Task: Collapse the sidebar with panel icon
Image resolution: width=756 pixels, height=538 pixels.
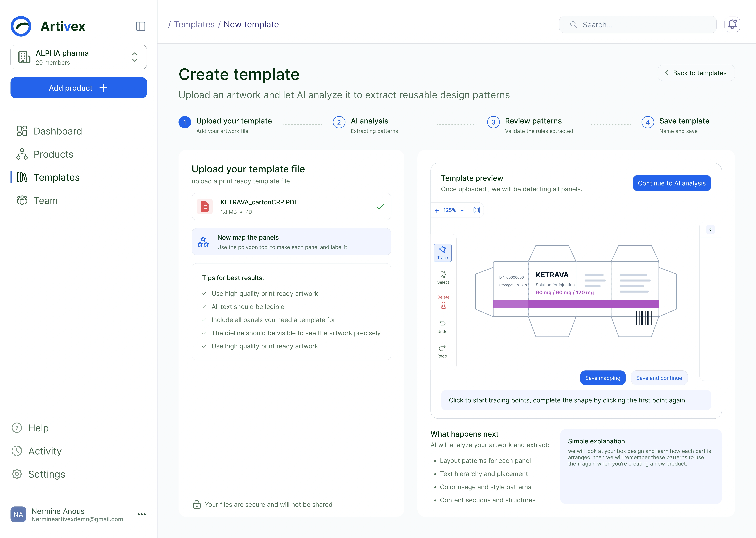Action: [141, 26]
